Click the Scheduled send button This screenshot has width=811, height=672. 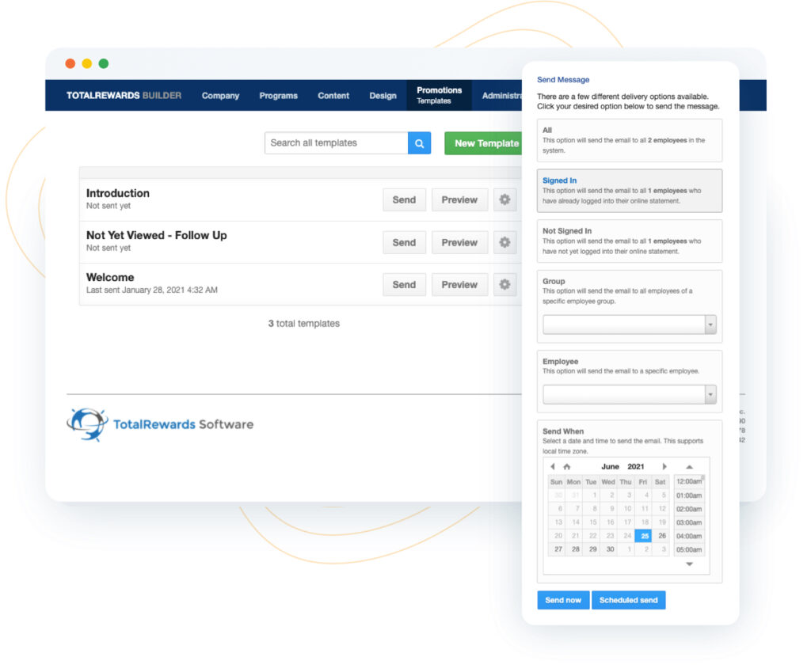pos(628,600)
